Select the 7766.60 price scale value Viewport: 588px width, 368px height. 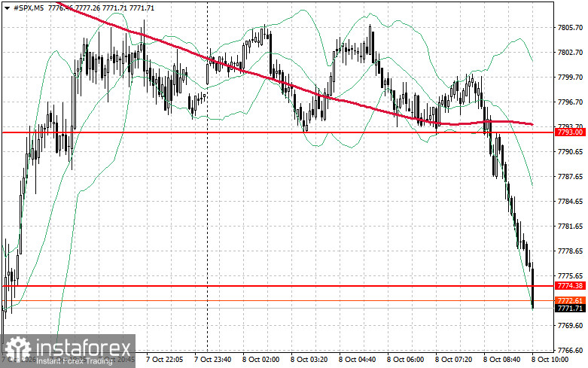pos(570,351)
